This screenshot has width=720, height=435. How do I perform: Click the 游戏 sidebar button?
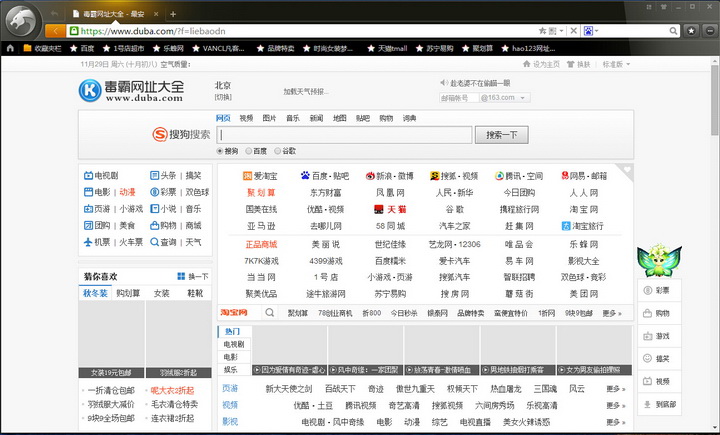click(x=659, y=336)
